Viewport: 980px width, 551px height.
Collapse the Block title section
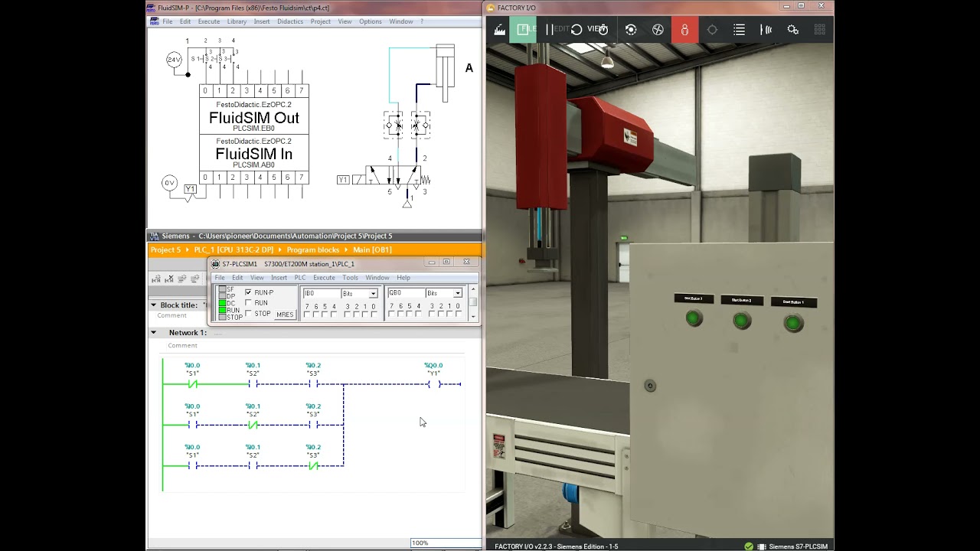[153, 305]
